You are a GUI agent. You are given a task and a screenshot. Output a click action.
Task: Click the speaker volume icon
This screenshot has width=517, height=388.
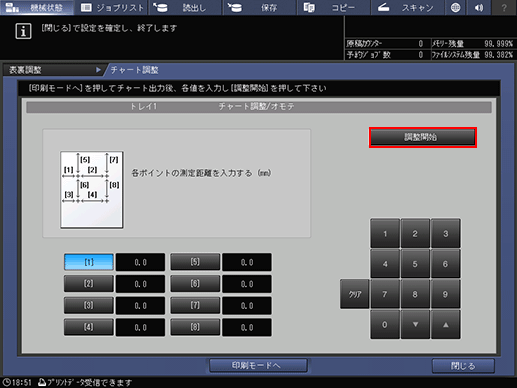pos(479,7)
